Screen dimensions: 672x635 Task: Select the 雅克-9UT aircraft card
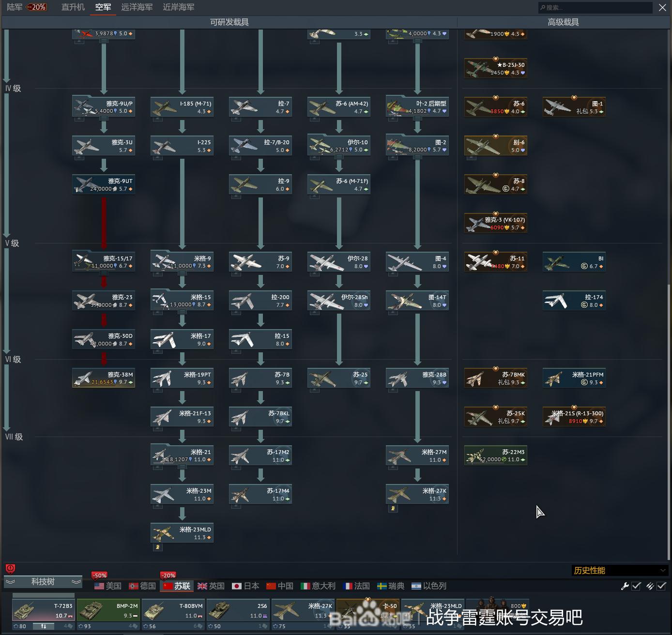pos(104,184)
